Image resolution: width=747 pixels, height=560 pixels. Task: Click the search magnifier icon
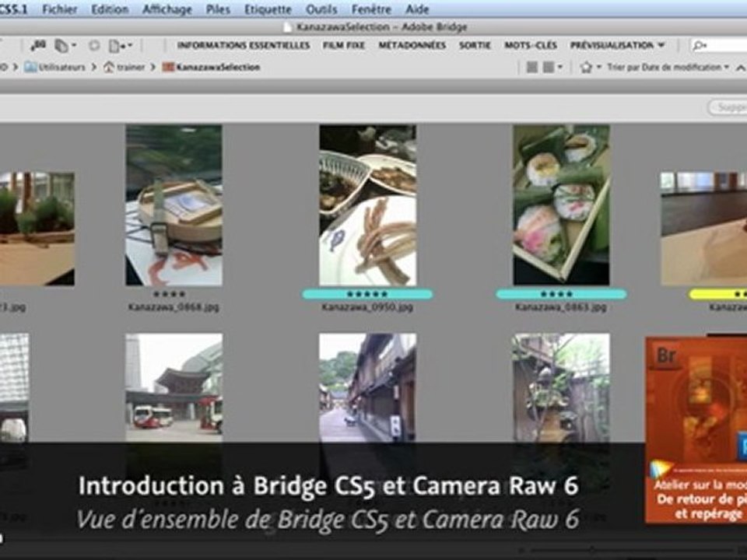(x=699, y=46)
